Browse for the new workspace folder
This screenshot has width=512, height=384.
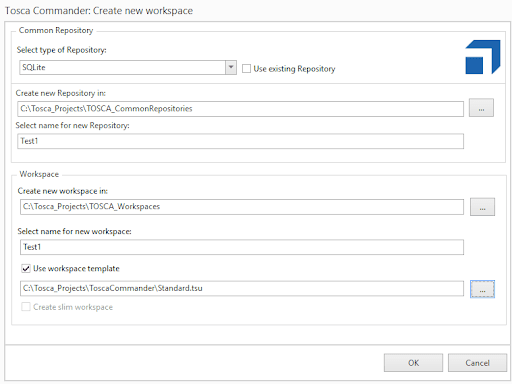[482, 207]
